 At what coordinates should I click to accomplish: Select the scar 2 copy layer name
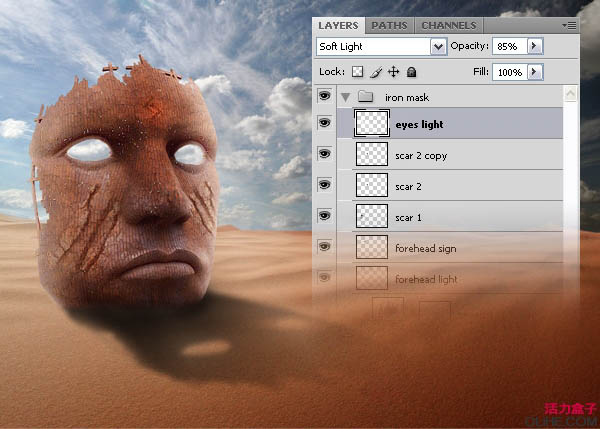(421, 156)
